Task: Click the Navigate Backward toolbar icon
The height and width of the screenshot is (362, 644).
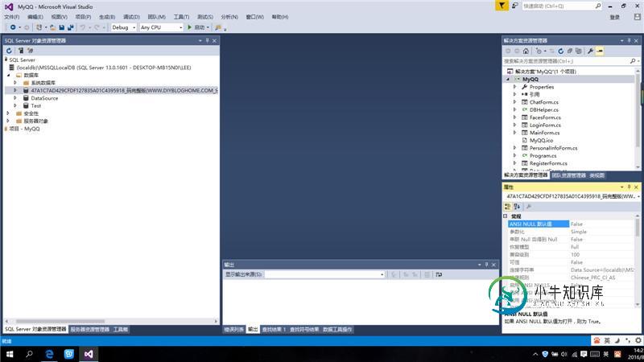Action: 13,27
